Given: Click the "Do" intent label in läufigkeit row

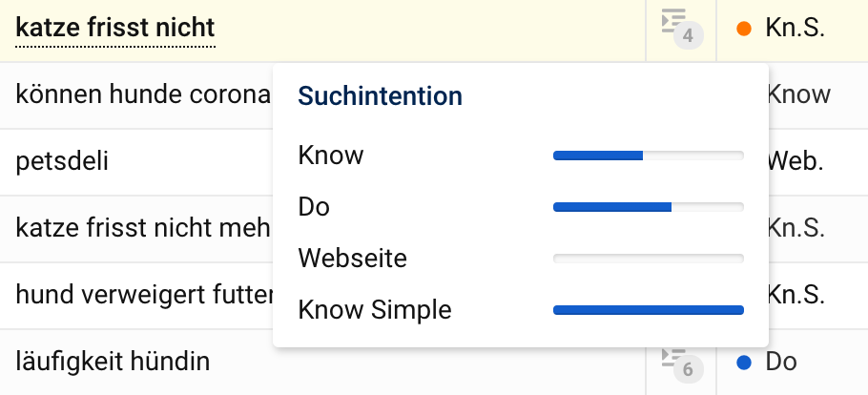Looking at the screenshot, I should (781, 363).
